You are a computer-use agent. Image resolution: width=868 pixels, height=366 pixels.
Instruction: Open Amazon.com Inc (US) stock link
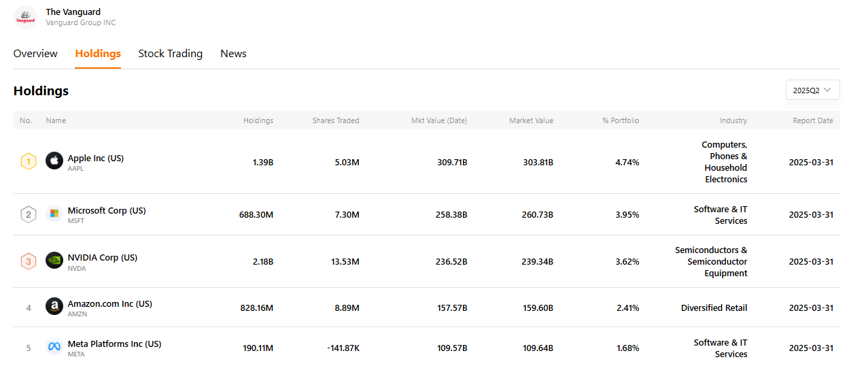pyautogui.click(x=110, y=303)
